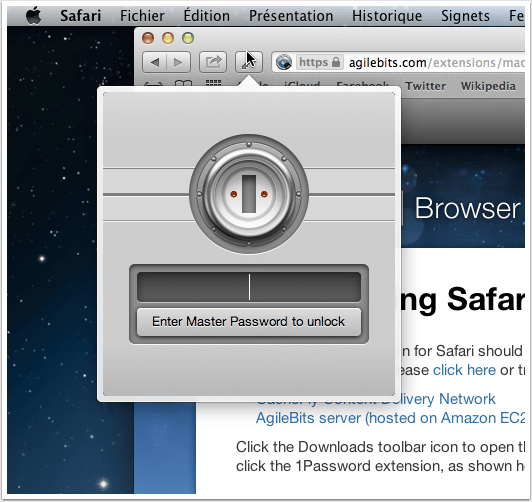Screen dimensions: 532x502
Task: Open the Twitter bookmark
Action: pyautogui.click(x=425, y=86)
